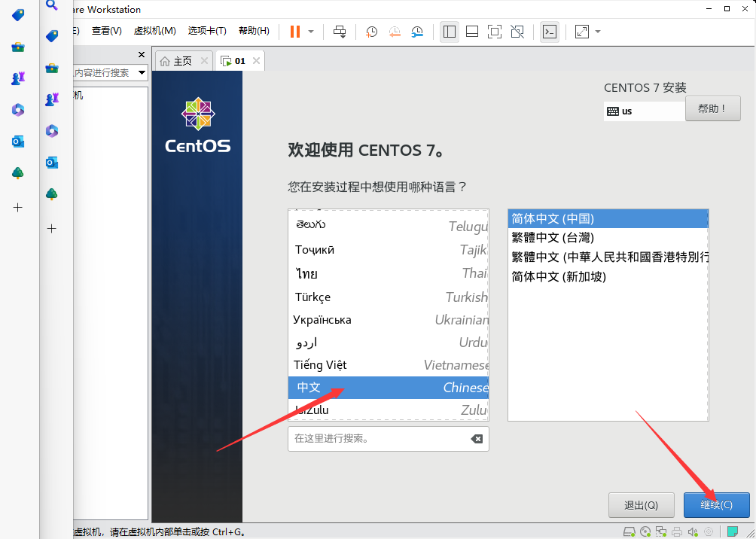The height and width of the screenshot is (539, 756).
Task: Toggle the console view button
Action: pos(550,32)
